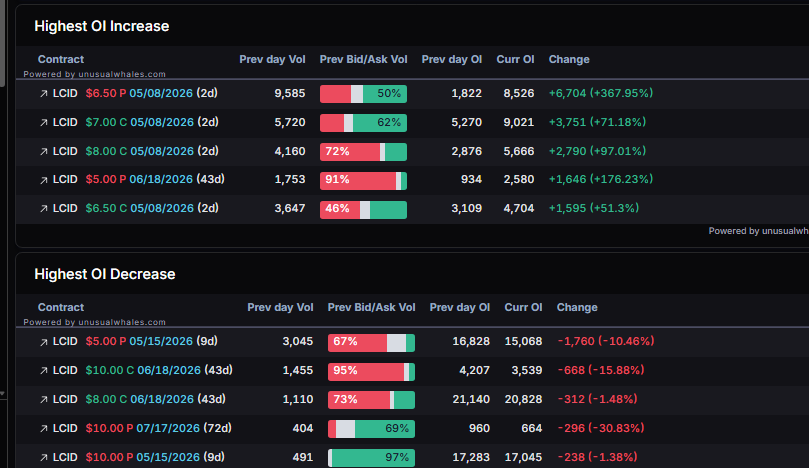This screenshot has height=468, width=809.
Task: Sort decrease table by Change column header
Action: pyautogui.click(x=577, y=308)
